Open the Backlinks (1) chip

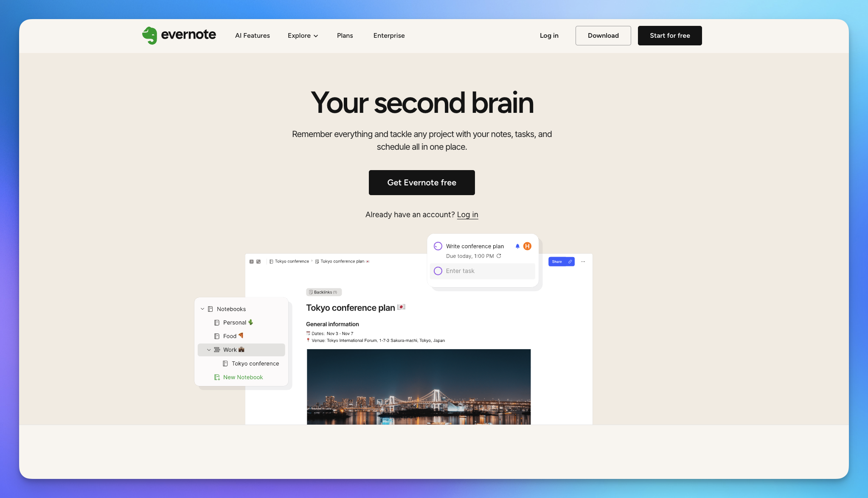(323, 292)
